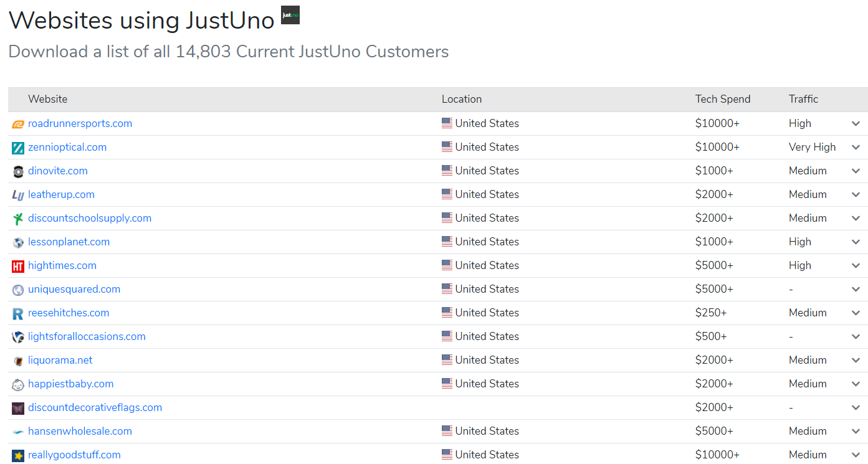
Task: Click the reallygoodstuff.com star favicon
Action: pyautogui.click(x=18, y=455)
